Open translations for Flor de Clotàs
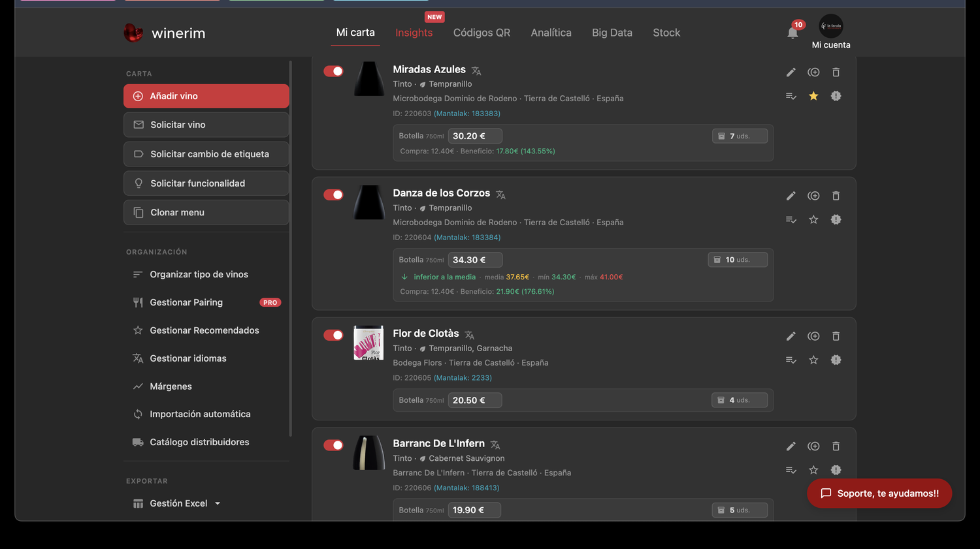The image size is (980, 549). point(469,335)
